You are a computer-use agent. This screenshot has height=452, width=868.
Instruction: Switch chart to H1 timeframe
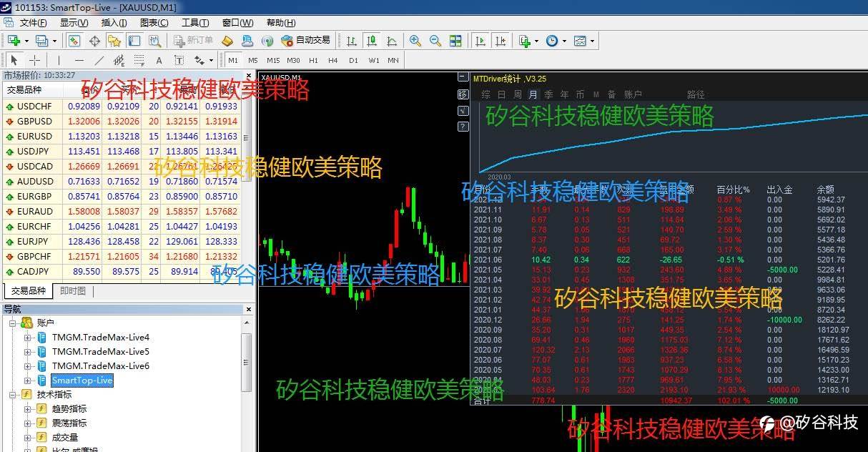313,60
